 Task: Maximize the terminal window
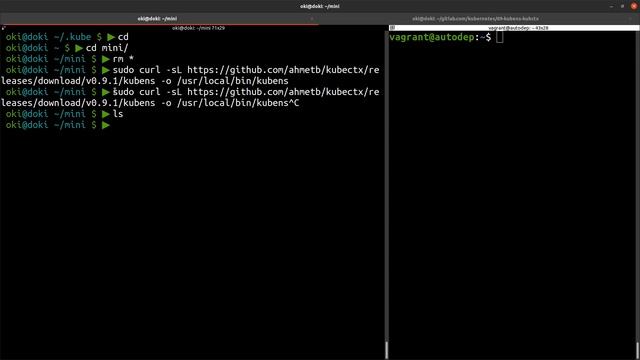(x=622, y=6)
